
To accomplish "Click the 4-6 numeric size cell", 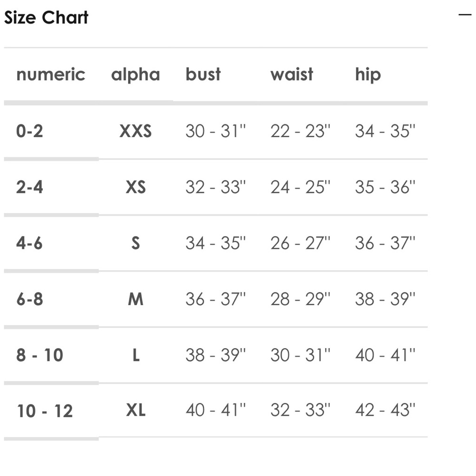I will click(29, 243).
